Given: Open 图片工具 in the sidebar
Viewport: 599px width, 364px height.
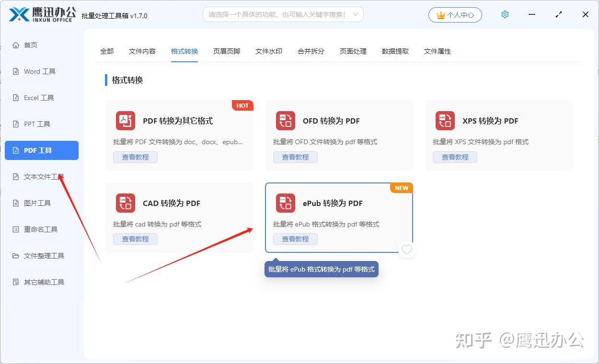Looking at the screenshot, I should click(42, 203).
